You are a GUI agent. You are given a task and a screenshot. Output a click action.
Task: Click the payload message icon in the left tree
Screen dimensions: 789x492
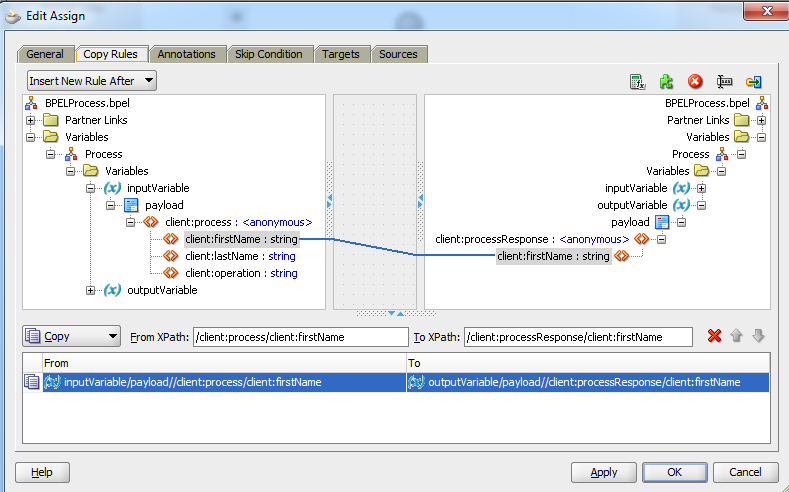pyautogui.click(x=131, y=205)
